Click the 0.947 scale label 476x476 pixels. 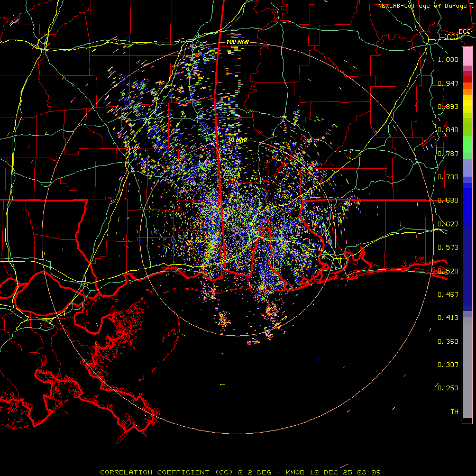pos(448,83)
